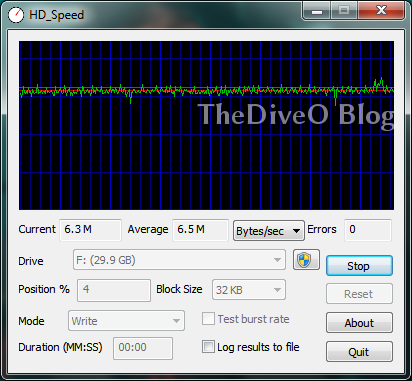Click the HD_Speed gauge title bar icon
Viewport: 412px width, 381px height.
pyautogui.click(x=16, y=15)
